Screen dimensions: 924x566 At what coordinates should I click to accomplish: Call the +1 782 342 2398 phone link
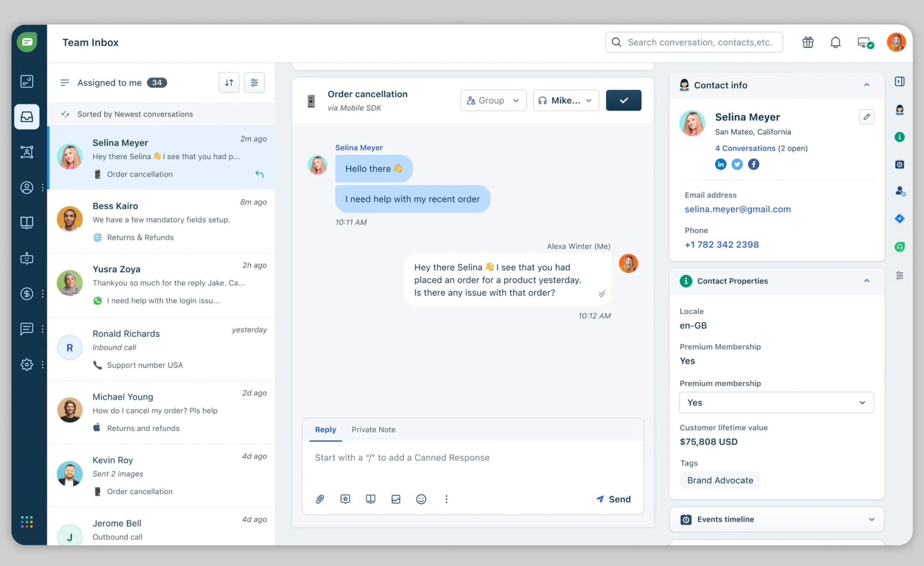coord(722,244)
